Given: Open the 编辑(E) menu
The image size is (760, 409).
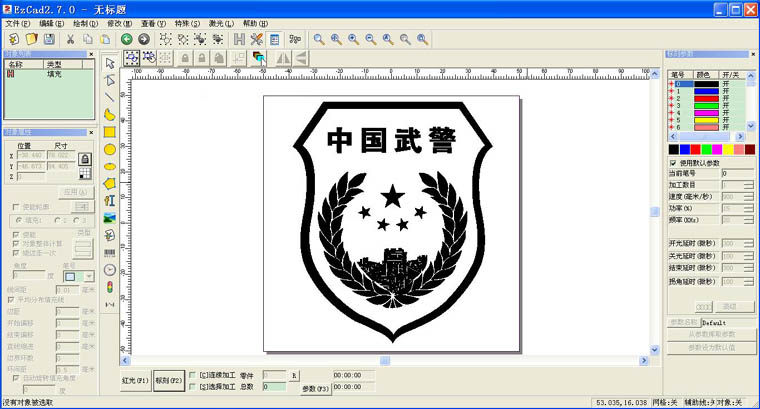Looking at the screenshot, I should pos(51,23).
